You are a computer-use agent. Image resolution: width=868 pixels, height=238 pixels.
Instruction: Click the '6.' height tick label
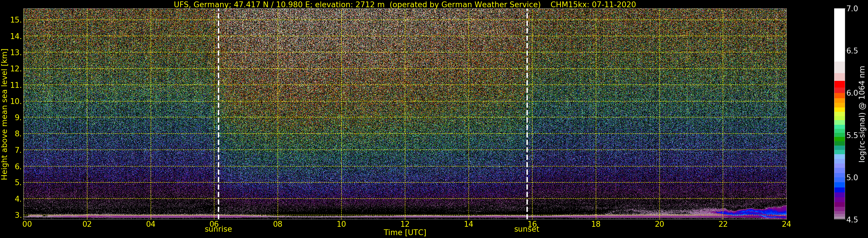click(x=18, y=166)
